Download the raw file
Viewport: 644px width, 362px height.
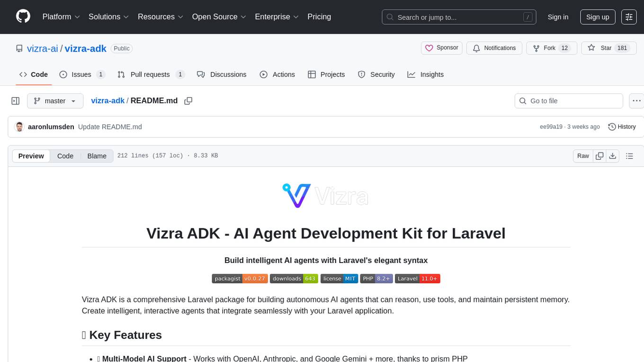613,156
